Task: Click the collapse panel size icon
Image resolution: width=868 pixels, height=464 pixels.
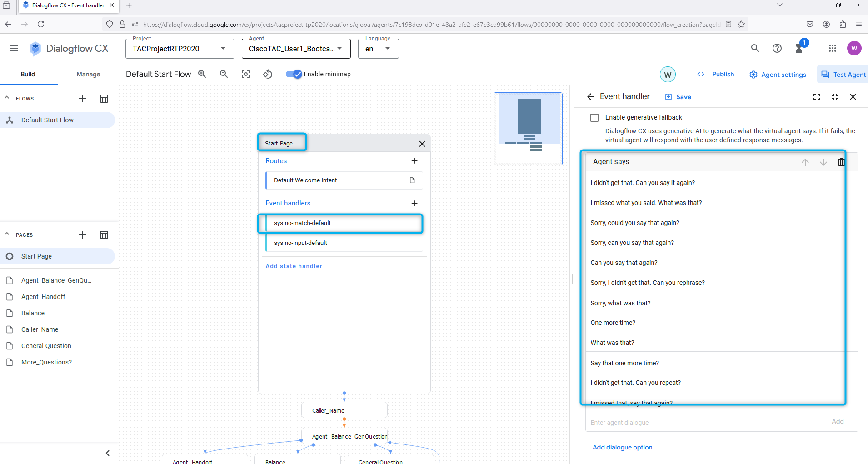Action: click(835, 97)
